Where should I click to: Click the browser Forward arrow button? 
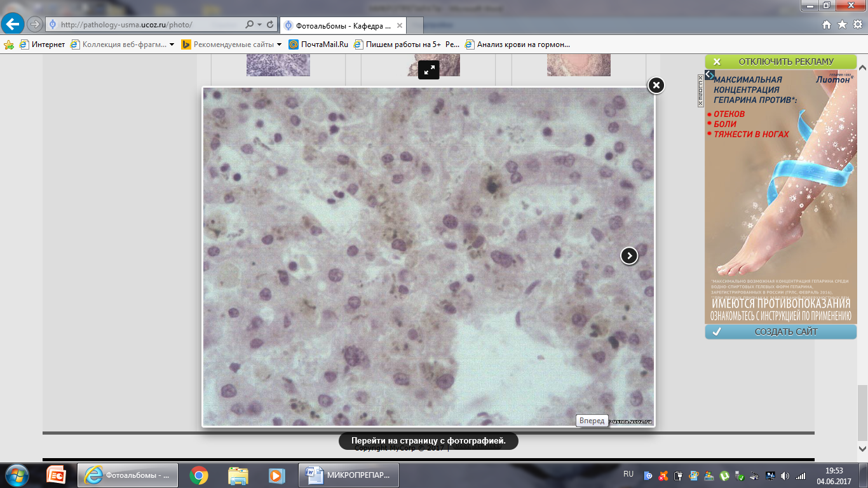35,24
